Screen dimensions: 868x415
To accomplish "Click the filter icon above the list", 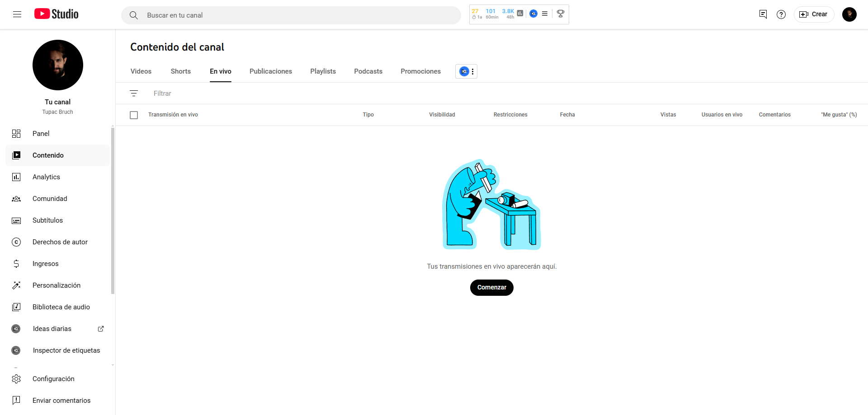I will [134, 93].
